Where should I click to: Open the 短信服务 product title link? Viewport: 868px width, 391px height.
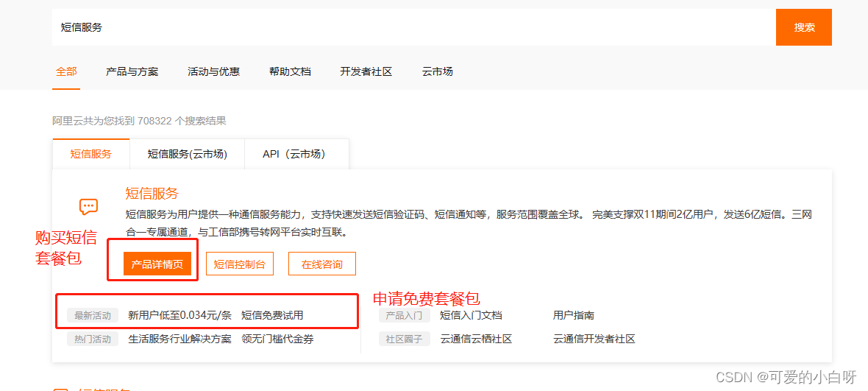(x=152, y=193)
